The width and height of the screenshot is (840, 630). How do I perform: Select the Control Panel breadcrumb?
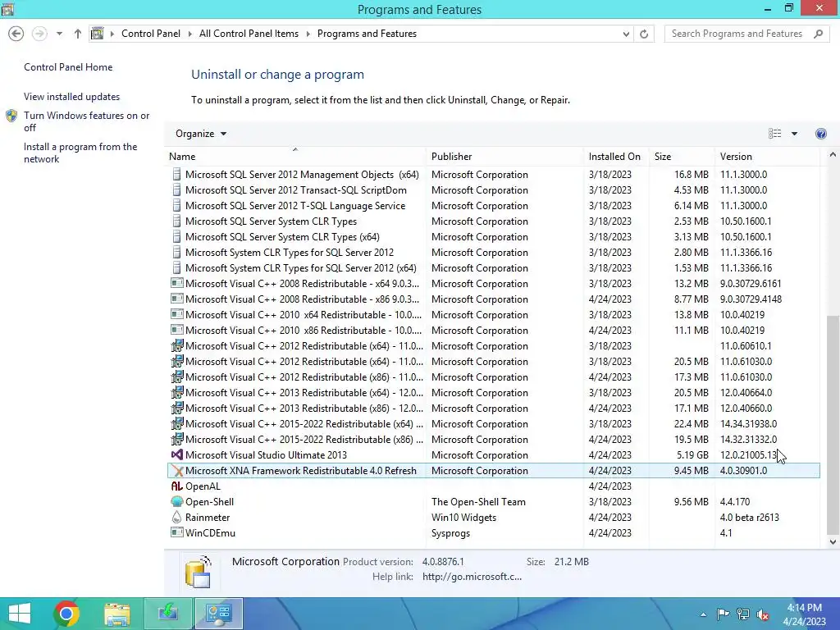(x=151, y=34)
